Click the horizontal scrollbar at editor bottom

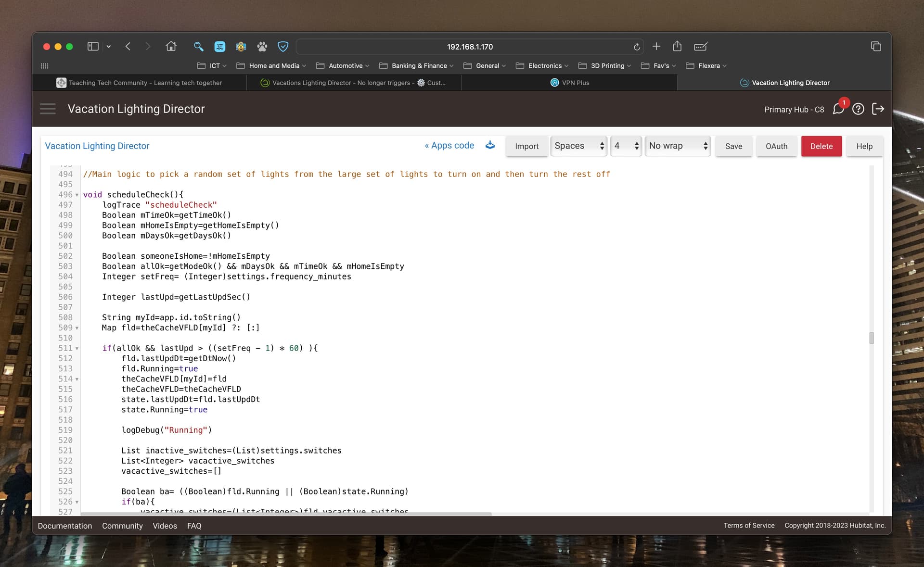(x=286, y=514)
